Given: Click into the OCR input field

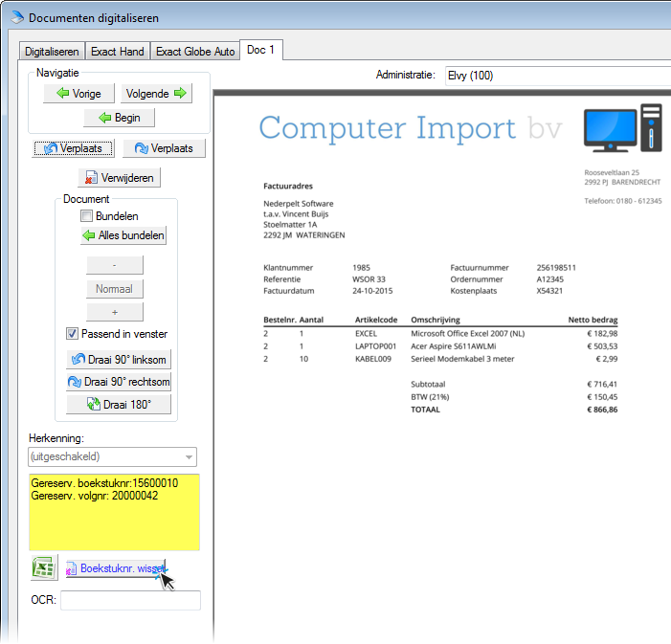Looking at the screenshot, I should click(131, 600).
